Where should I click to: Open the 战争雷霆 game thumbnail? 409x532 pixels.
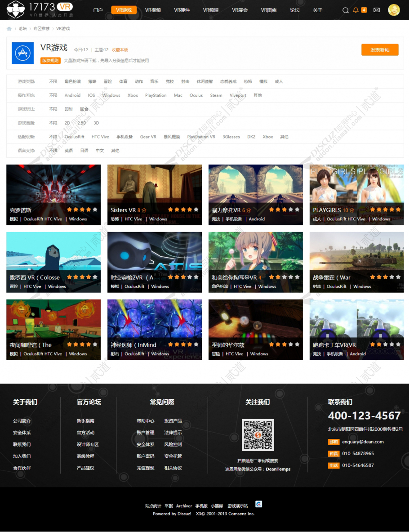357,262
